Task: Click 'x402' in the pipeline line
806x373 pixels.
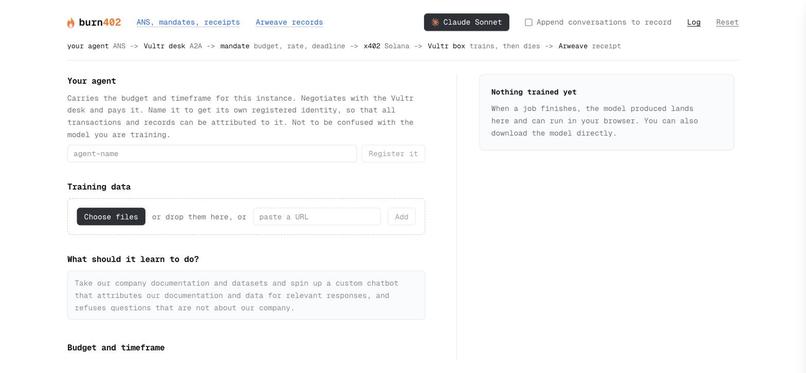Action: tap(372, 46)
